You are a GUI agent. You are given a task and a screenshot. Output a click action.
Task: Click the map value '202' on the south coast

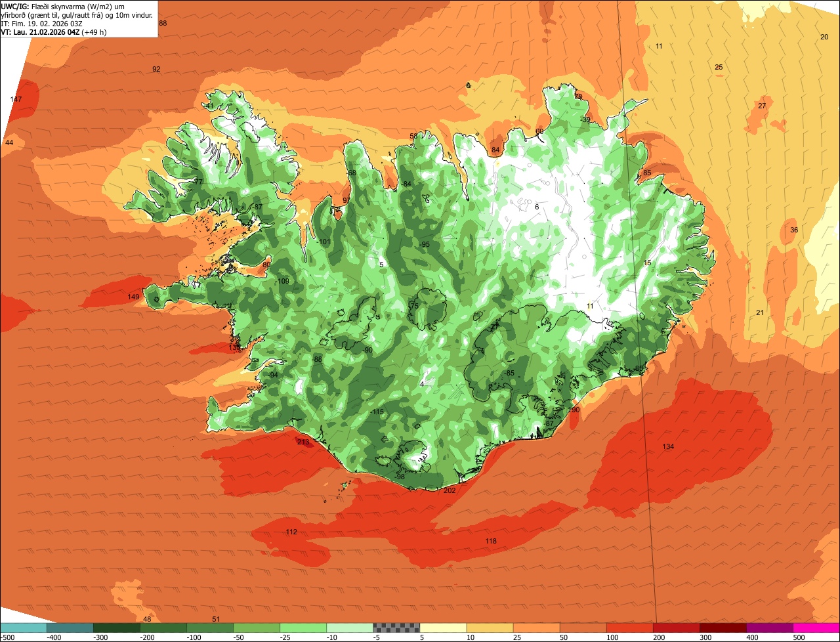click(450, 490)
